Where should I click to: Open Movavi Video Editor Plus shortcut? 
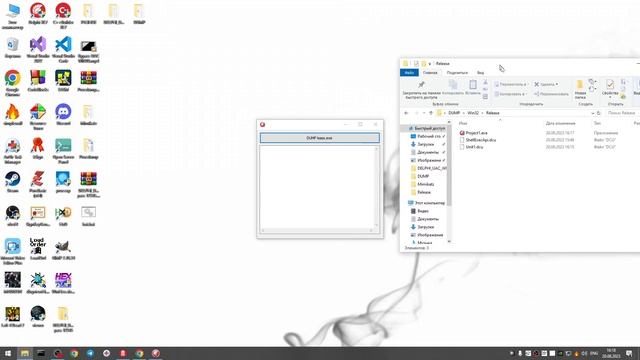[13, 251]
